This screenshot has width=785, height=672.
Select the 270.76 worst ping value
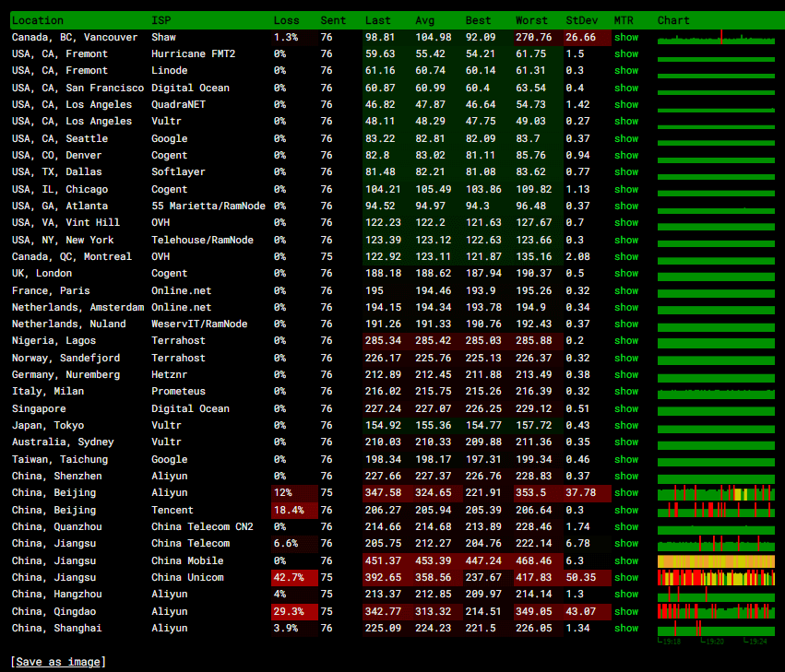pyautogui.click(x=534, y=37)
